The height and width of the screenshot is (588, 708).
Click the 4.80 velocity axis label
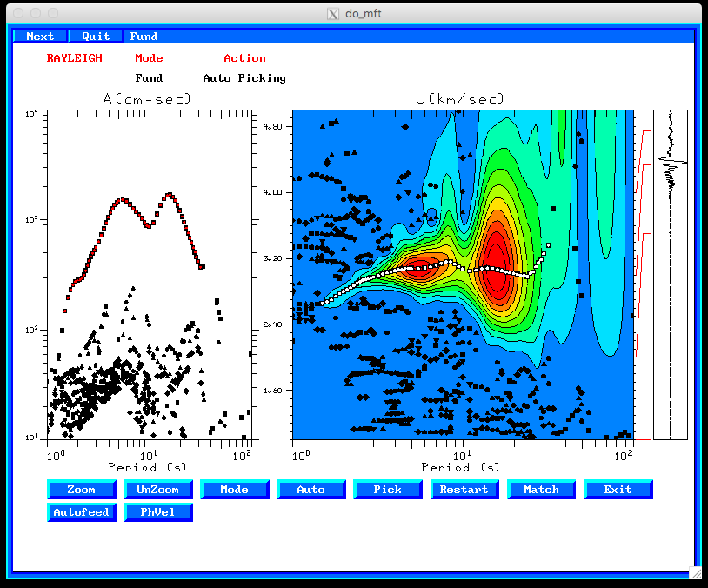[x=272, y=126]
